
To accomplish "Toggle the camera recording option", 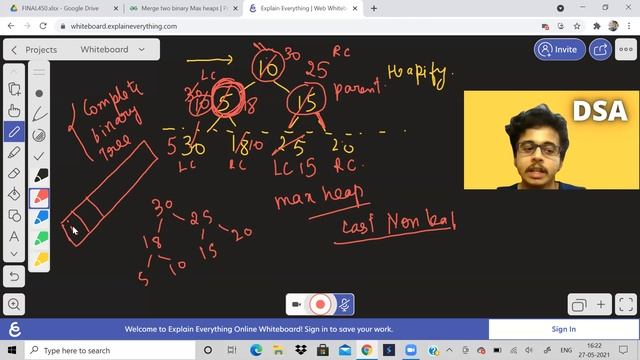I will [296, 304].
